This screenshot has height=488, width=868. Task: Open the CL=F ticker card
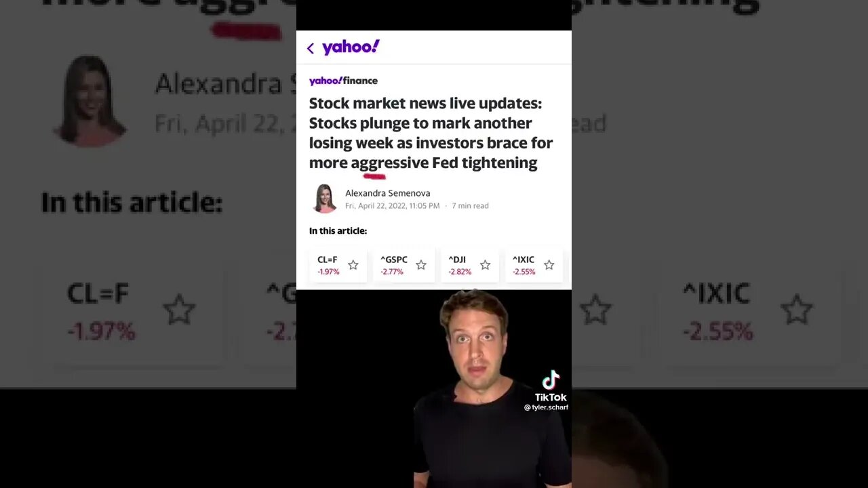(x=338, y=265)
